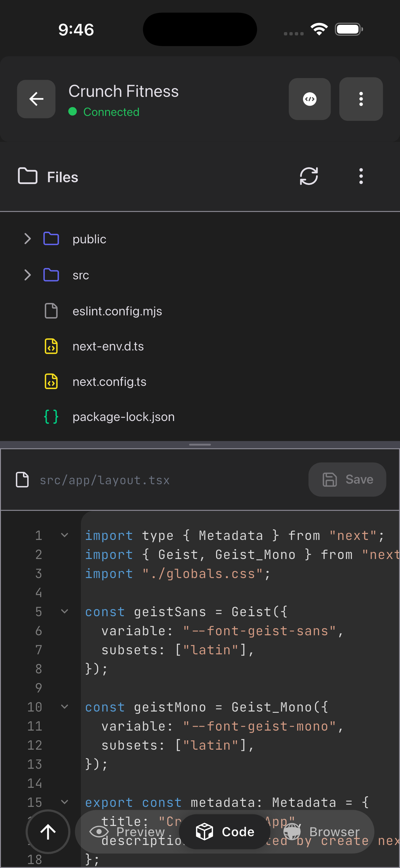
Task: Expand the public folder
Action: (x=28, y=239)
